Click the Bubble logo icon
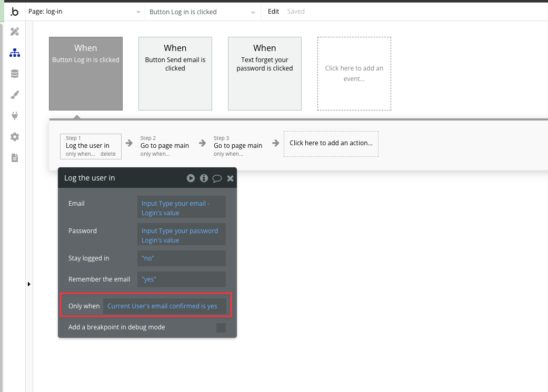Image resolution: width=548 pixels, height=392 pixels. [14, 12]
